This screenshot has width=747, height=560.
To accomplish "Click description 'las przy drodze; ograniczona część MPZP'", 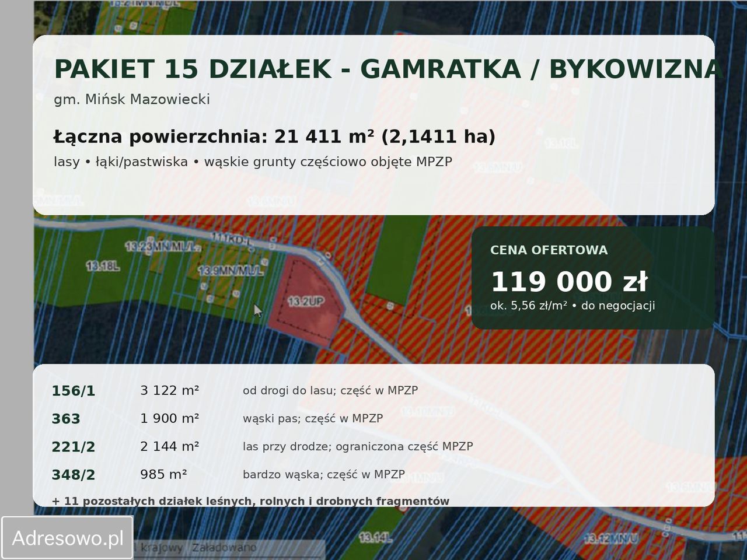I will point(358,446).
